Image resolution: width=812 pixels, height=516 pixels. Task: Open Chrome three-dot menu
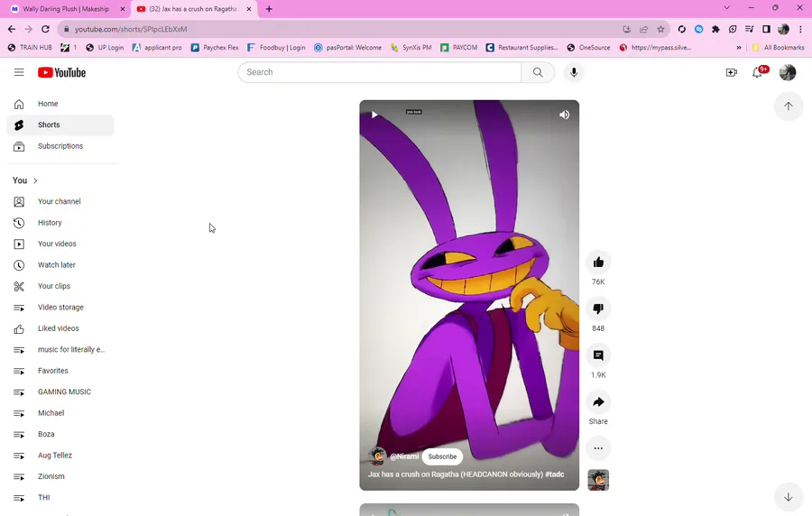[800, 30]
